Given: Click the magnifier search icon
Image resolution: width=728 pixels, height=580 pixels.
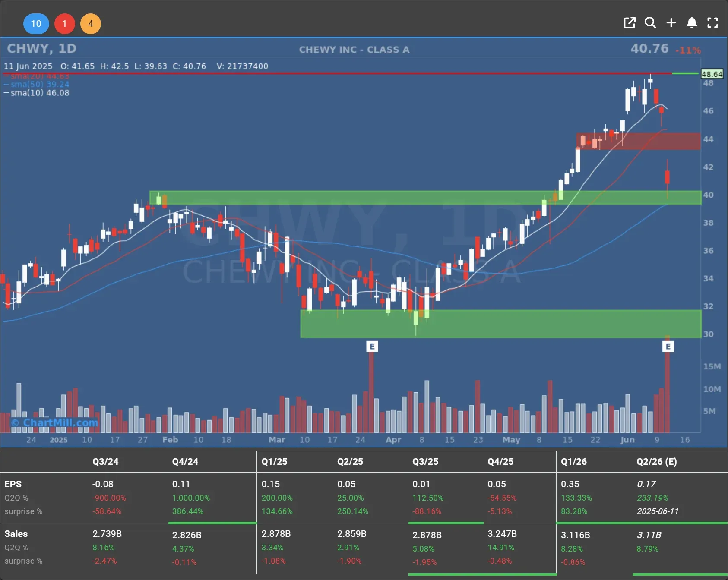Looking at the screenshot, I should pos(650,23).
